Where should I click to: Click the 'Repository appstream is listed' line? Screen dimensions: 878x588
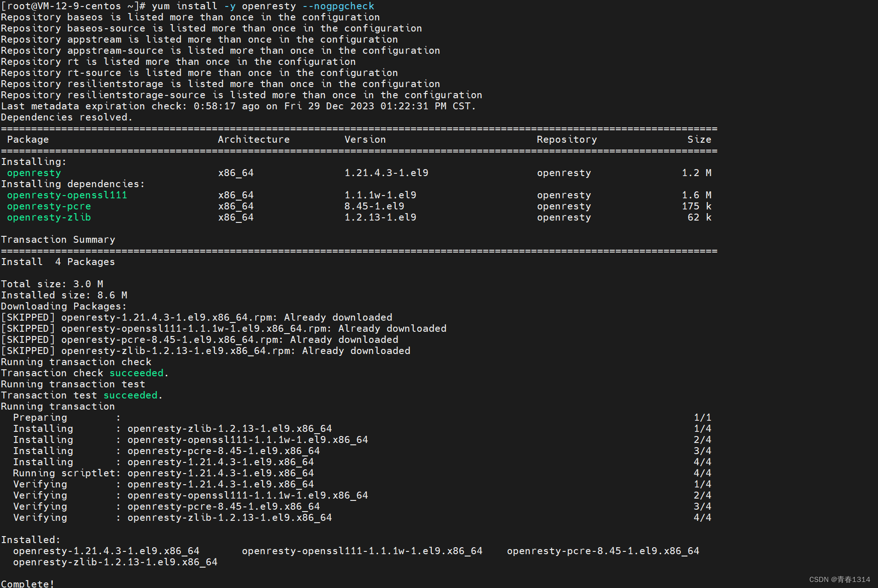tap(199, 39)
